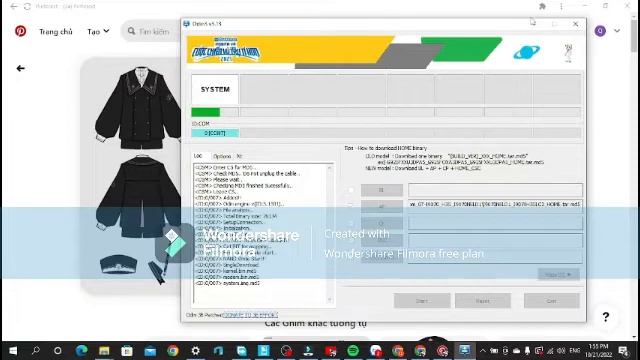Image resolution: width=640 pixels, height=360 pixels.
Task: Click the AP file button
Action: (382, 207)
